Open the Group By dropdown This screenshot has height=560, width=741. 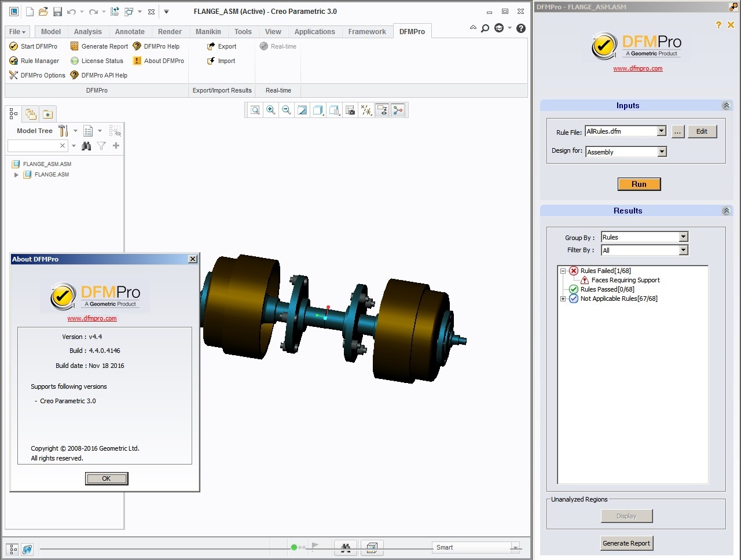(x=683, y=237)
